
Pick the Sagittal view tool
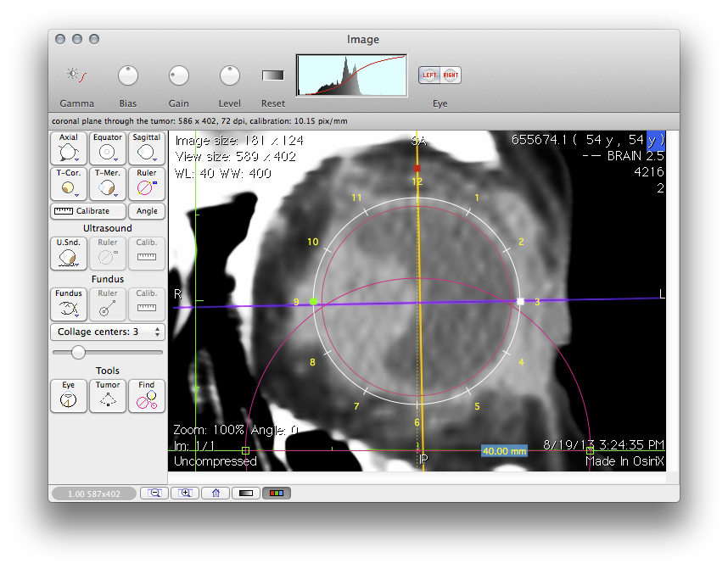pos(147,148)
